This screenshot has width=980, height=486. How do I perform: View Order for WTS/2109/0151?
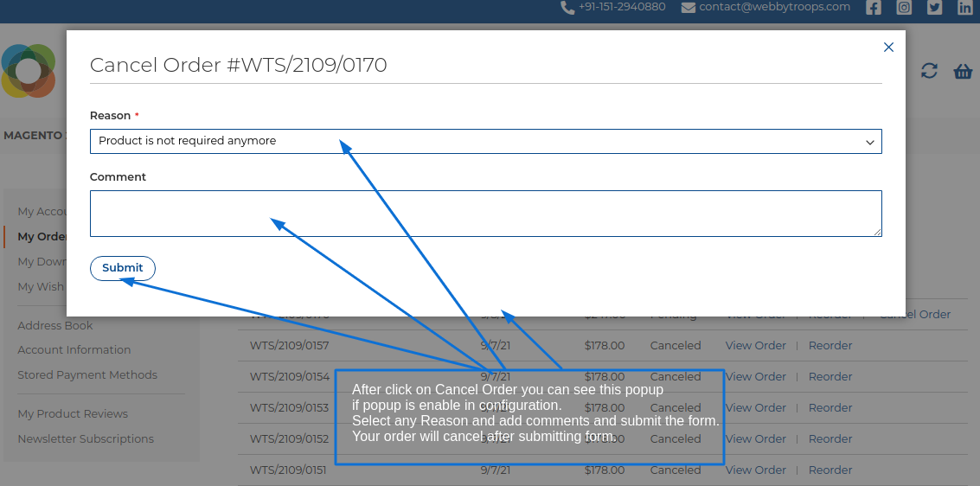coord(756,470)
